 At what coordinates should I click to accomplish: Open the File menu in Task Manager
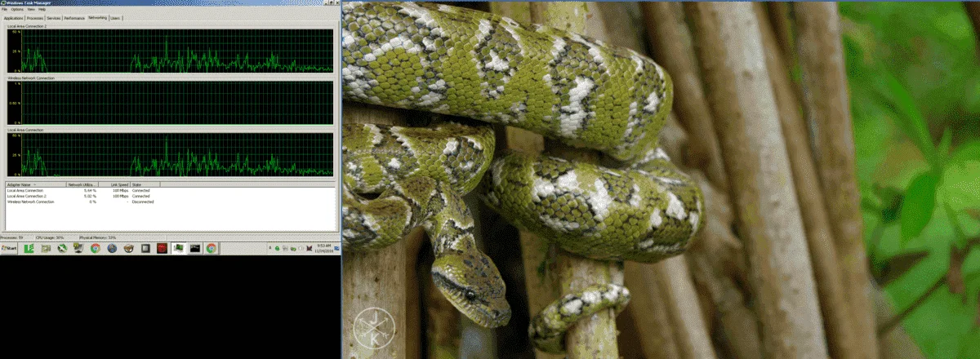click(4, 9)
